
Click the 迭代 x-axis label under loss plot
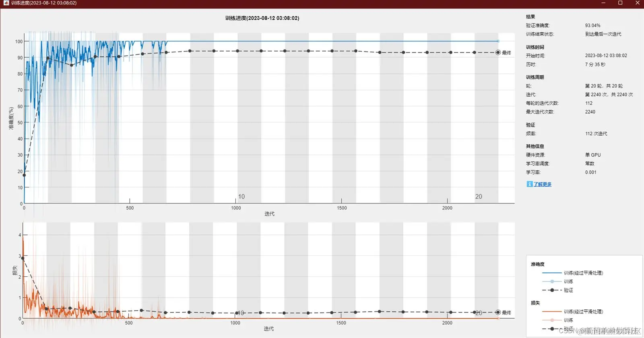pyautogui.click(x=268, y=329)
